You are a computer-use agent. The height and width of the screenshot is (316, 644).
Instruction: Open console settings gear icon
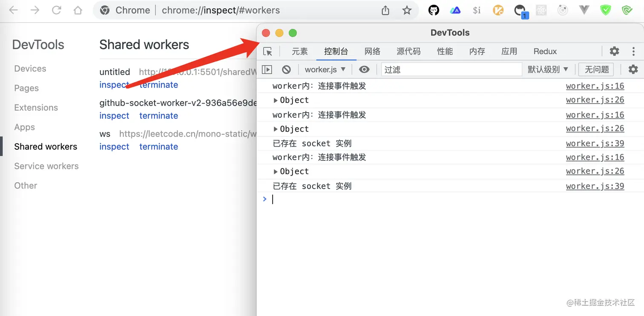tap(633, 69)
